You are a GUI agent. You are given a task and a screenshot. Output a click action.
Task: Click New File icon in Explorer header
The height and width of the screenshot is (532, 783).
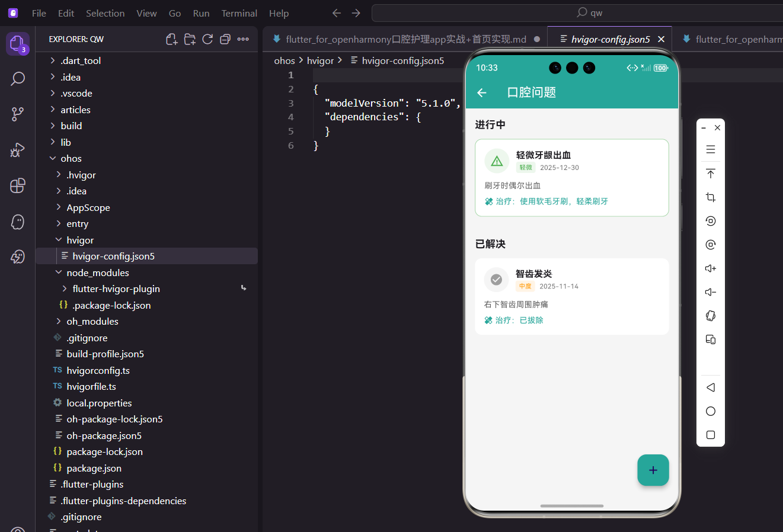[x=172, y=39]
